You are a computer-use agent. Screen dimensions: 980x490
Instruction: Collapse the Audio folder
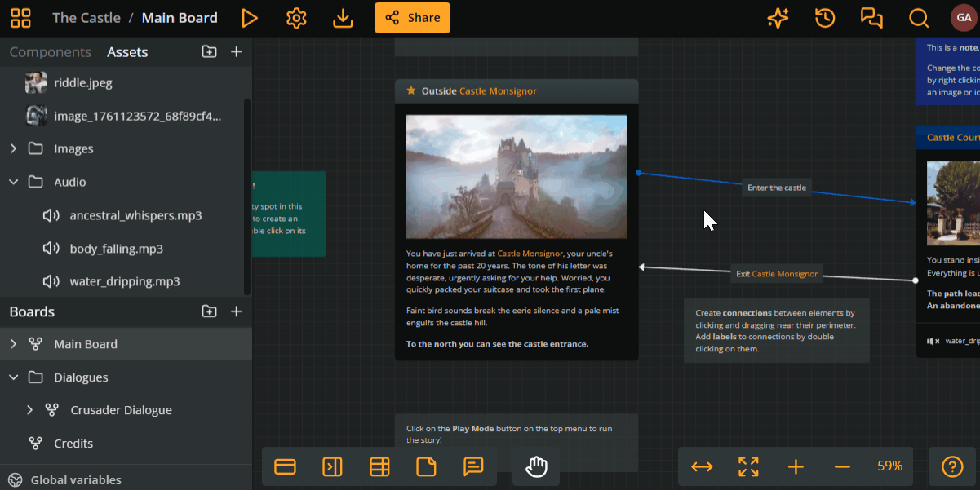tap(13, 181)
